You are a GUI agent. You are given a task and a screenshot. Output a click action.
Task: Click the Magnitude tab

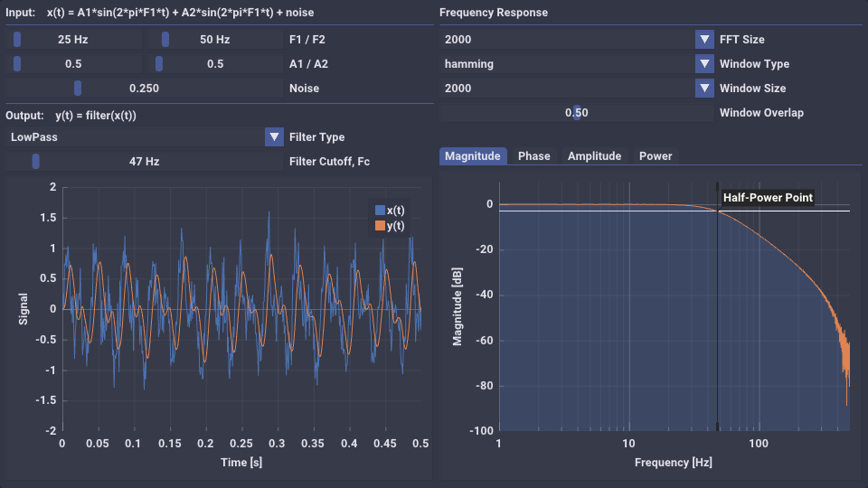coord(473,156)
